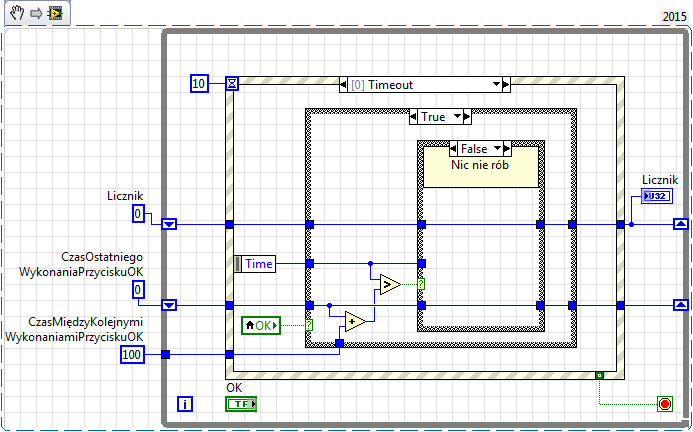Click the loop stop condition terminal
The width and height of the screenshot is (693, 432).
[x=665, y=404]
